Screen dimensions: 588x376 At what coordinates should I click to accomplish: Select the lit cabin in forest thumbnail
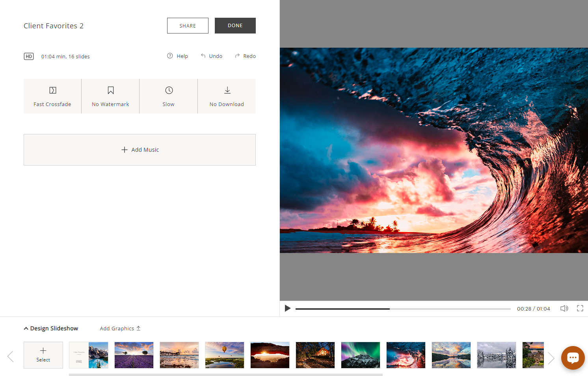click(315, 355)
